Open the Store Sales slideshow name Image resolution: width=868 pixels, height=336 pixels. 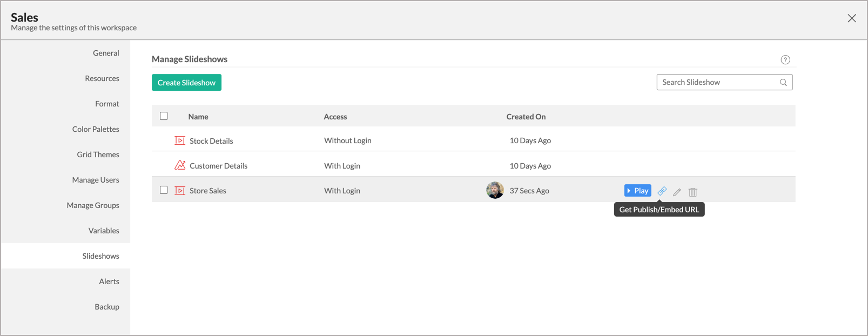pyautogui.click(x=208, y=191)
